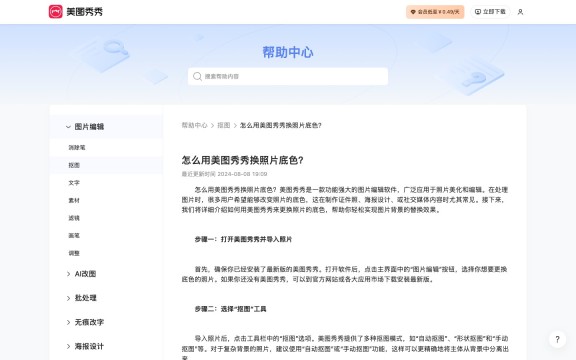Viewport: 576px width, 360px height.
Task: Expand the 海报设计 sidebar section
Action: click(106, 346)
